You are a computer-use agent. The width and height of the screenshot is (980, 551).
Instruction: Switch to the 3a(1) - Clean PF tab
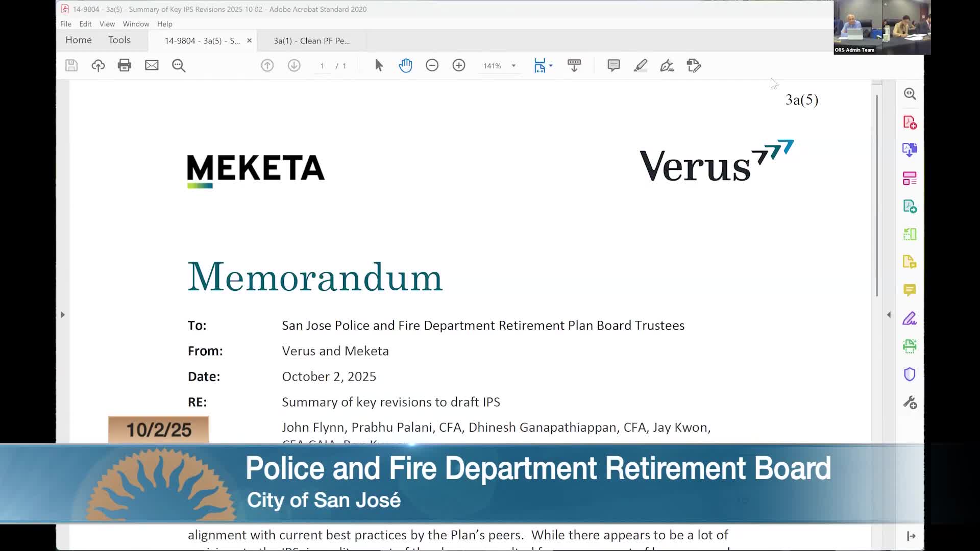pyautogui.click(x=311, y=41)
